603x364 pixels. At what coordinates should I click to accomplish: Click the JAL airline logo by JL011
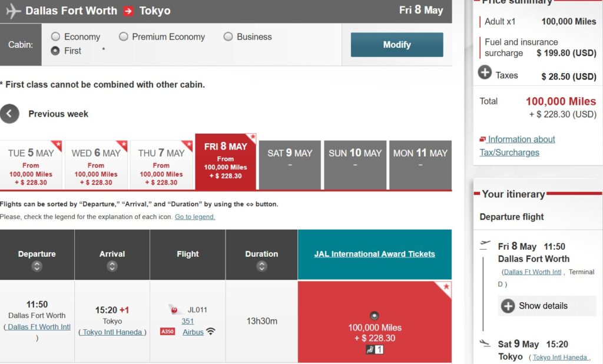tap(175, 309)
